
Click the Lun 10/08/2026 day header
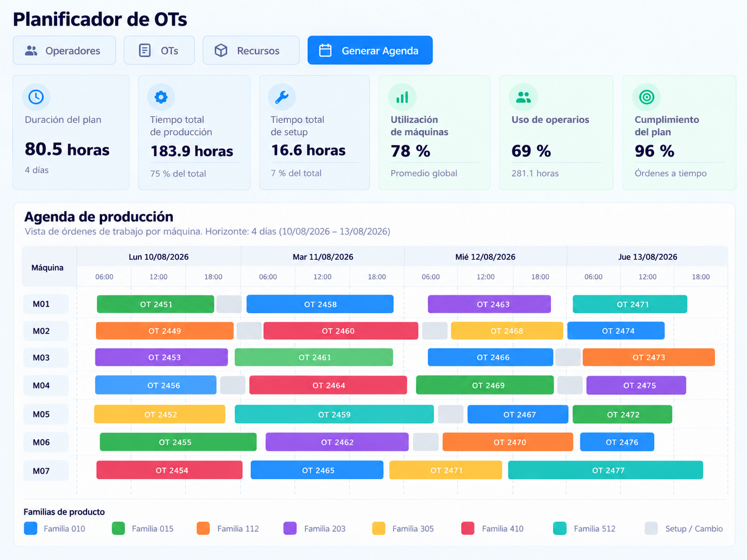tap(159, 257)
